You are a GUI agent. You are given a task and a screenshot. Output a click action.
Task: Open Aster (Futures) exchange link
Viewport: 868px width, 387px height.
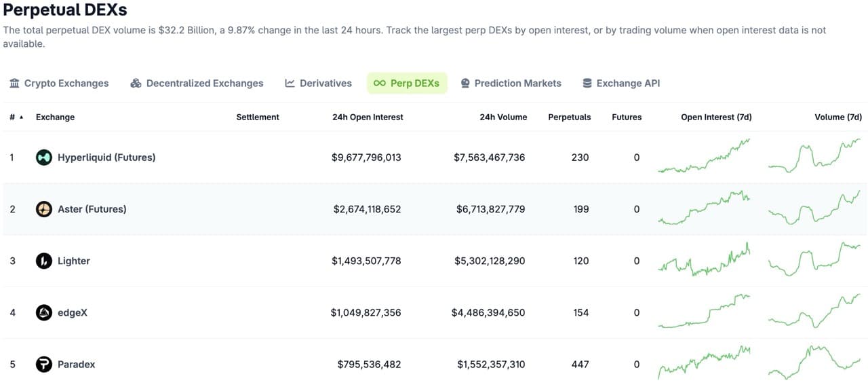coord(92,209)
